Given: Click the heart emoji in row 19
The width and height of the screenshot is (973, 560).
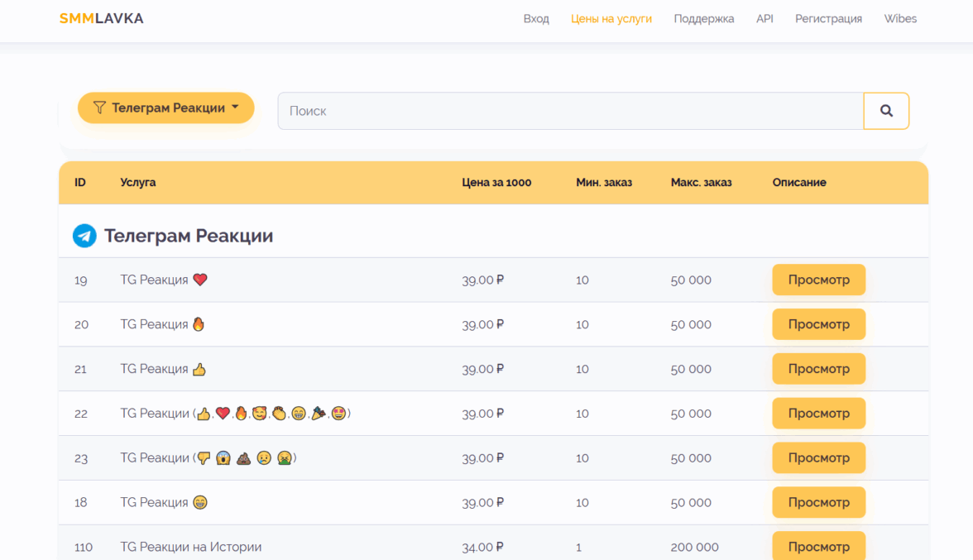Looking at the screenshot, I should 200,280.
